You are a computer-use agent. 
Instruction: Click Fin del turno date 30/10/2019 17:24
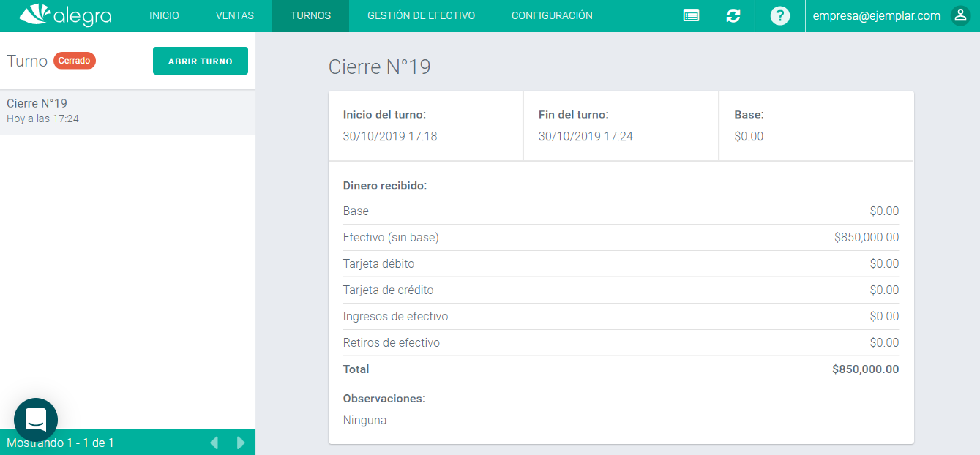coord(586,136)
